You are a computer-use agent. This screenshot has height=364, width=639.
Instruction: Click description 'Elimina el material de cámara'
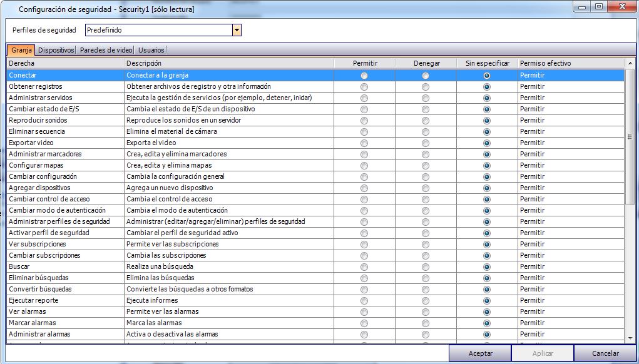click(x=171, y=131)
